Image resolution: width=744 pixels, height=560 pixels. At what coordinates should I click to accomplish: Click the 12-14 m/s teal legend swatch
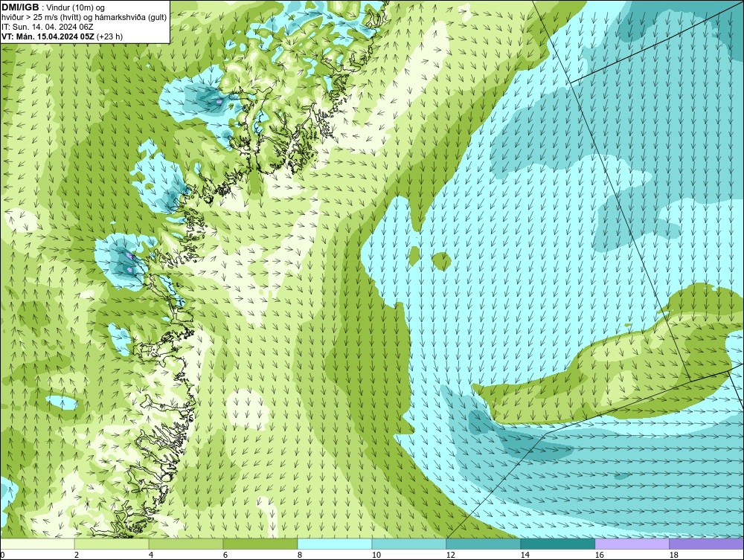pyautogui.click(x=483, y=544)
